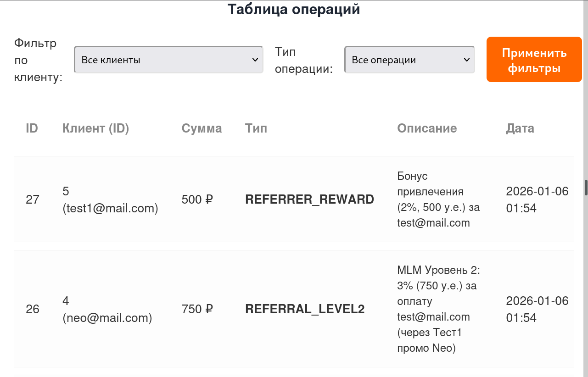Click the 'Описание' column header
Screen dimensions: 588x377
[427, 128]
